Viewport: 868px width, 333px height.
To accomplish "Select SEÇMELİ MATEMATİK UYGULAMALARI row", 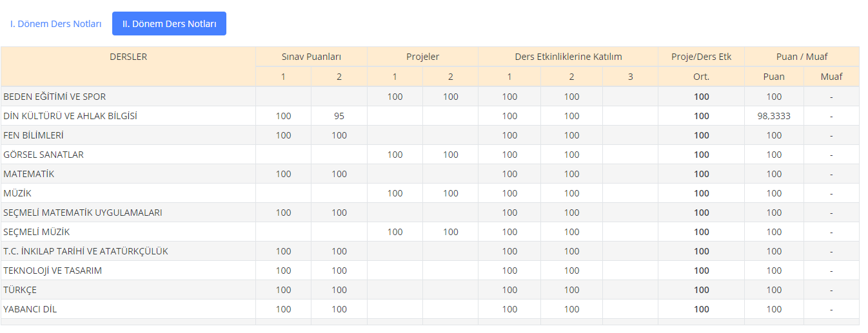I will [x=83, y=213].
